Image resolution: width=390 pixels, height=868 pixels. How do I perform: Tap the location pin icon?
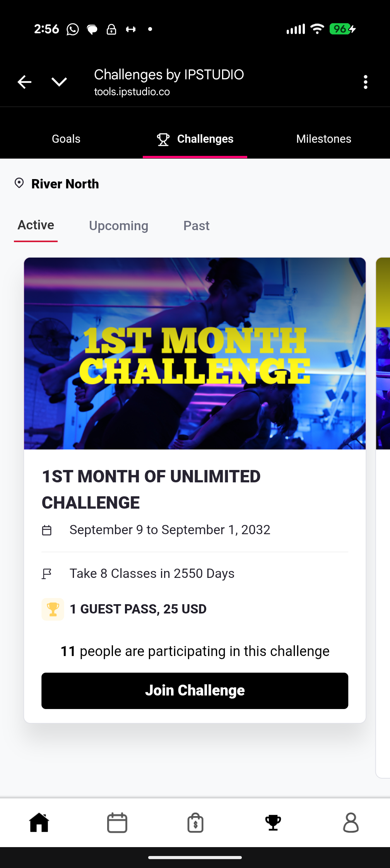point(19,183)
